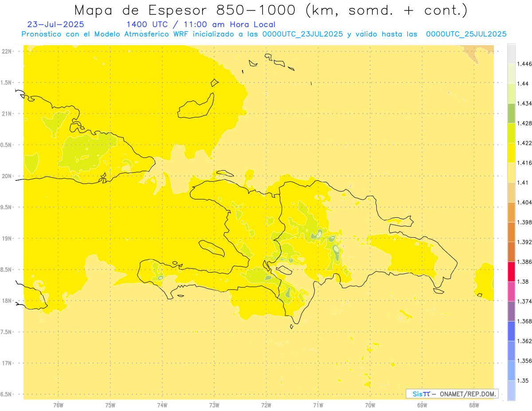This screenshot has height=411, width=532.
Task: Click the legend value '1.35'
Action: (524, 380)
